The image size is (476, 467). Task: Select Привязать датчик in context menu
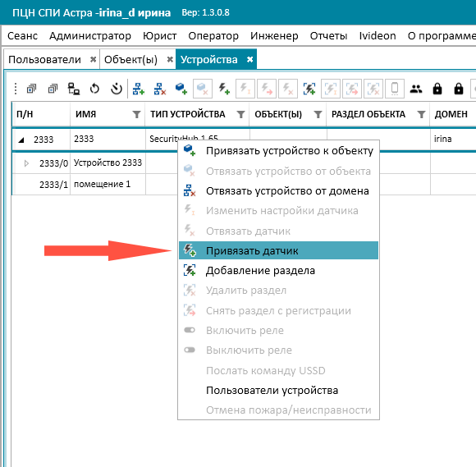click(x=278, y=250)
